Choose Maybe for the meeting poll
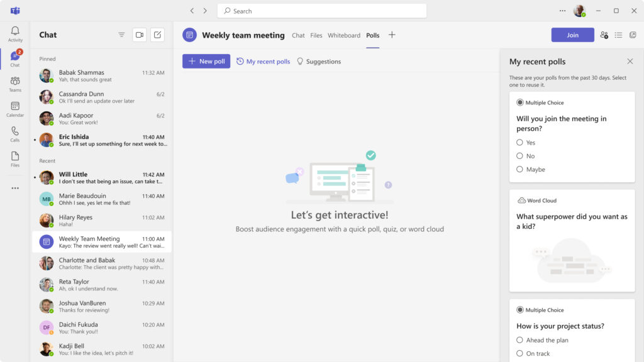Viewport: 644px width, 362px height. 520,169
